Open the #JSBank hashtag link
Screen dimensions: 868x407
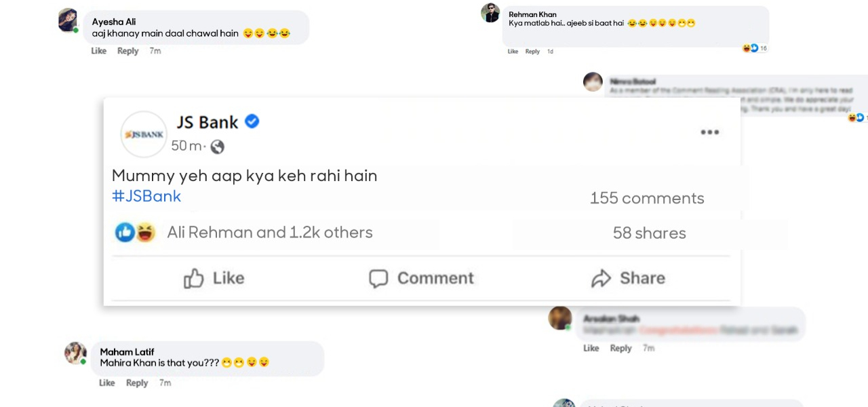[x=146, y=196]
